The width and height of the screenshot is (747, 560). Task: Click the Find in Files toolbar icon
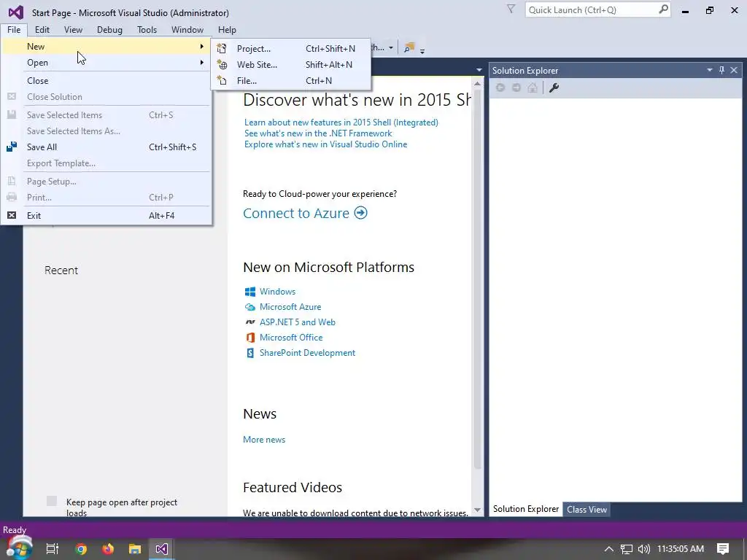[x=409, y=47]
